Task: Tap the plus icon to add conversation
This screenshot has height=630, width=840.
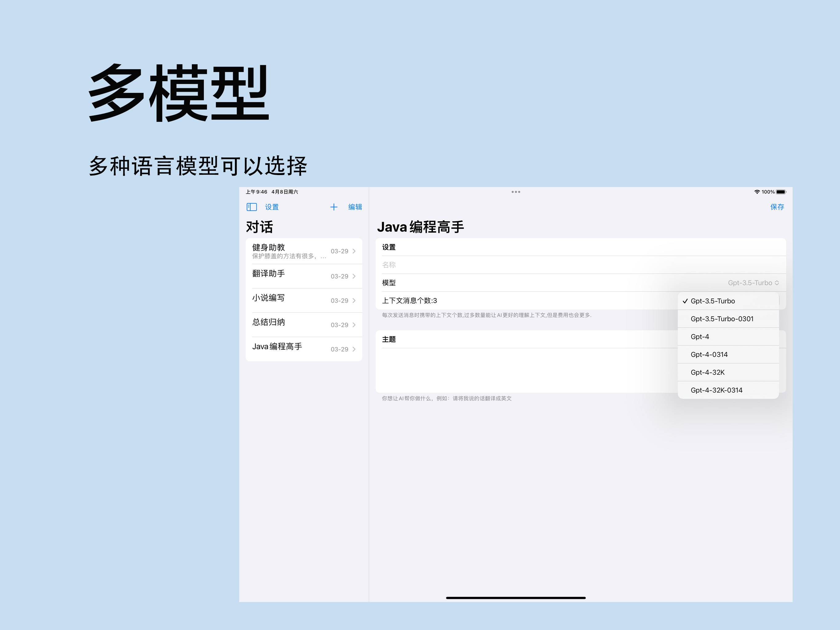Action: click(333, 207)
